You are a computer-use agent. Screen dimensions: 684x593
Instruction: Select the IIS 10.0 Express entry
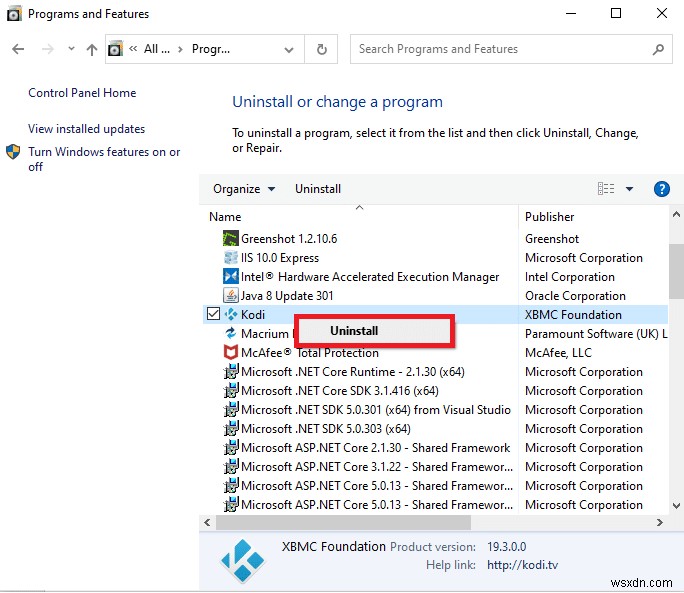[280, 258]
